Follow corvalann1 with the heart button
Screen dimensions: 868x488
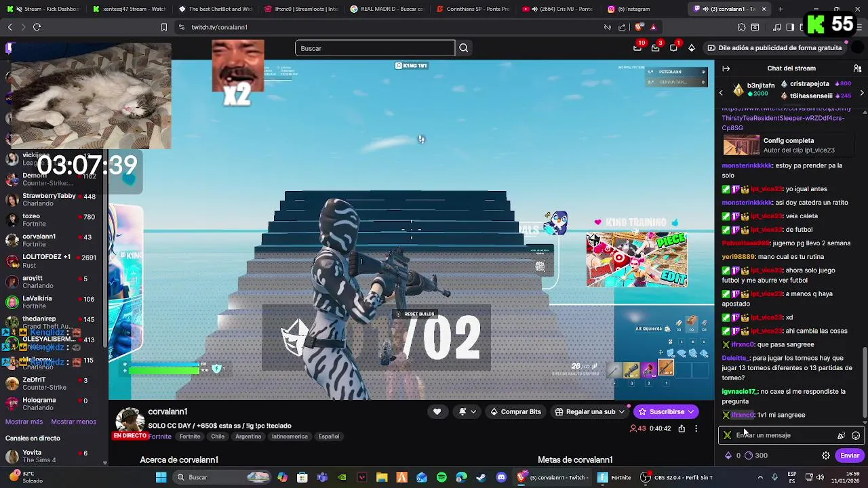[437, 411]
